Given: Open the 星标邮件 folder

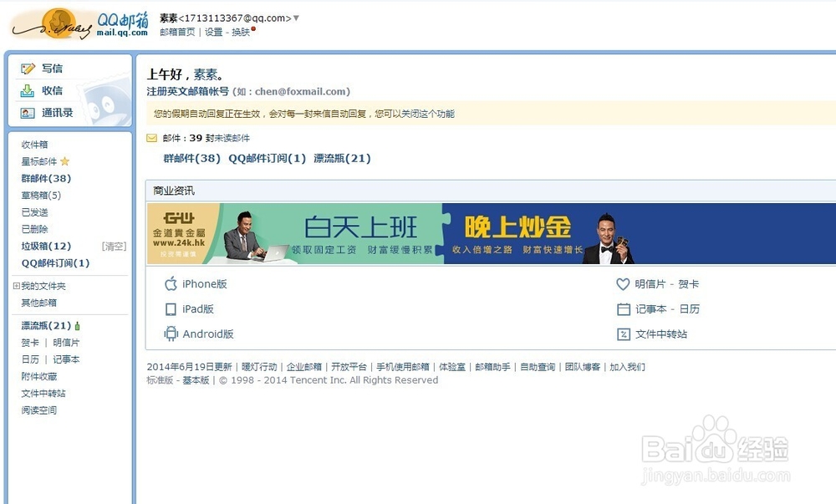Looking at the screenshot, I should tap(39, 161).
